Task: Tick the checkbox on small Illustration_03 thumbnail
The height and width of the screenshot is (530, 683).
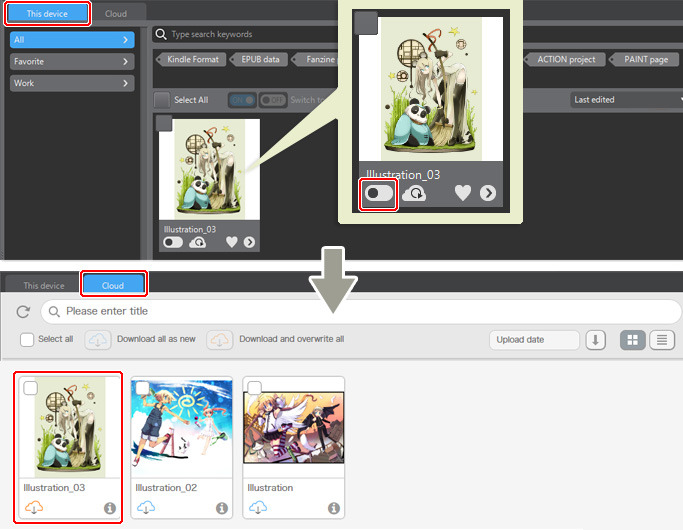Action: point(164,123)
